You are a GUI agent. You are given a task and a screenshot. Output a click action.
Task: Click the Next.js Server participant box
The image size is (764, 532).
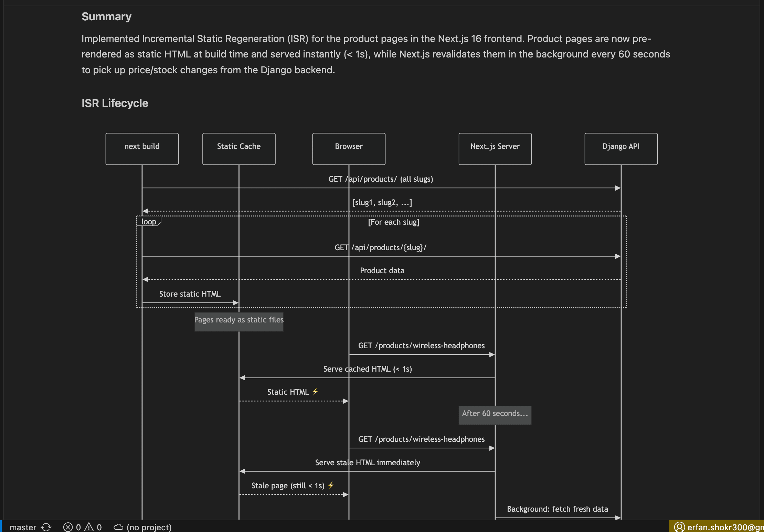coord(495,149)
